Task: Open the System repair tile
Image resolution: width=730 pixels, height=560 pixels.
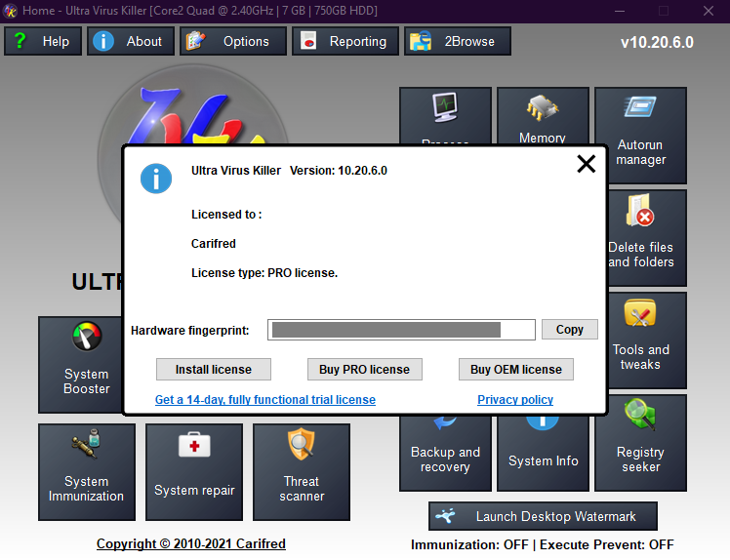Action: click(x=194, y=472)
